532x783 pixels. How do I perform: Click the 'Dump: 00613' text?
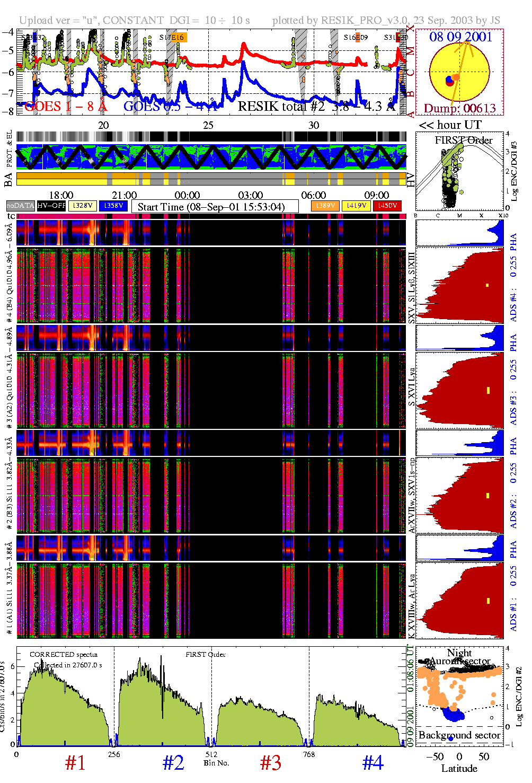(459, 108)
